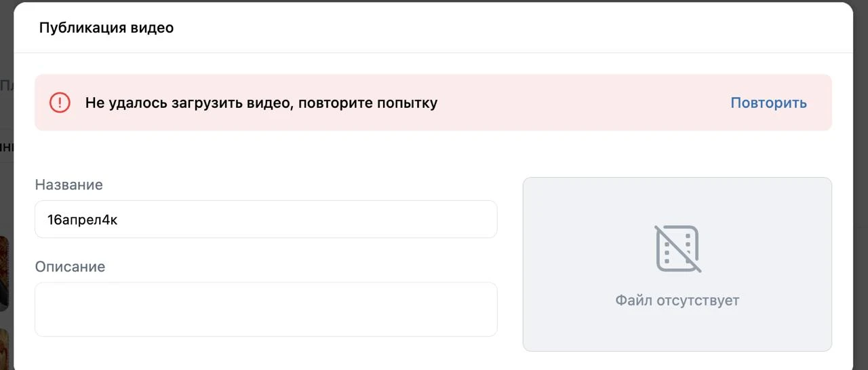Click the Описание field label
Viewport: 868px width, 370px height.
tap(71, 267)
